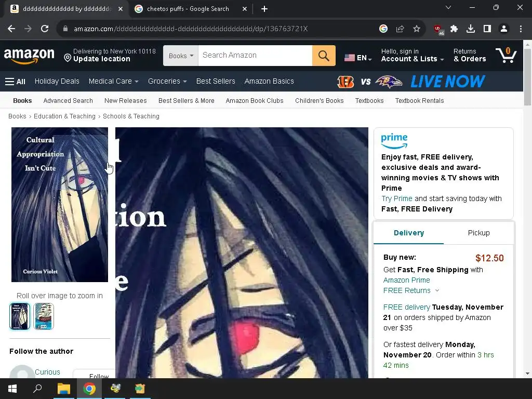The height and width of the screenshot is (399, 532).
Task: Switch to cheetos puffs Google Search tab
Action: (188, 9)
